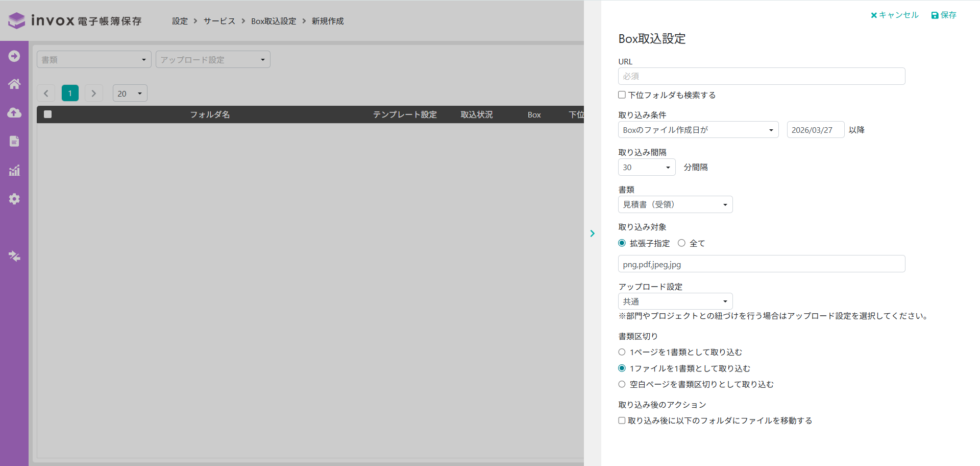980x466 pixels.
Task: Expand the 30 minute interval dropdown
Action: [x=646, y=167]
